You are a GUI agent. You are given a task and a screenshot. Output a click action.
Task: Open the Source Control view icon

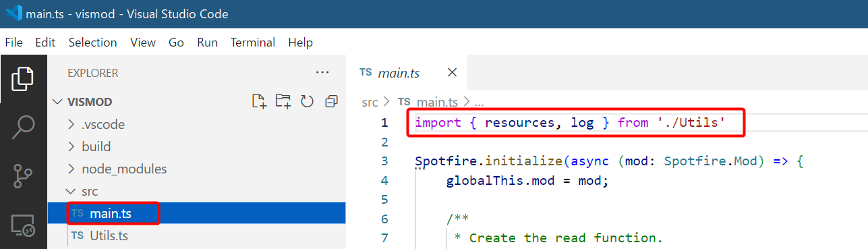[23, 175]
